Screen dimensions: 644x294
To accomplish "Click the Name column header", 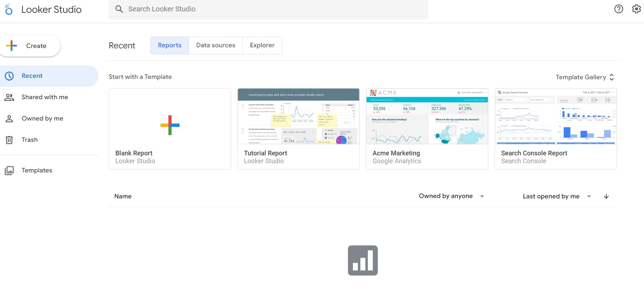I will click(x=123, y=196).
